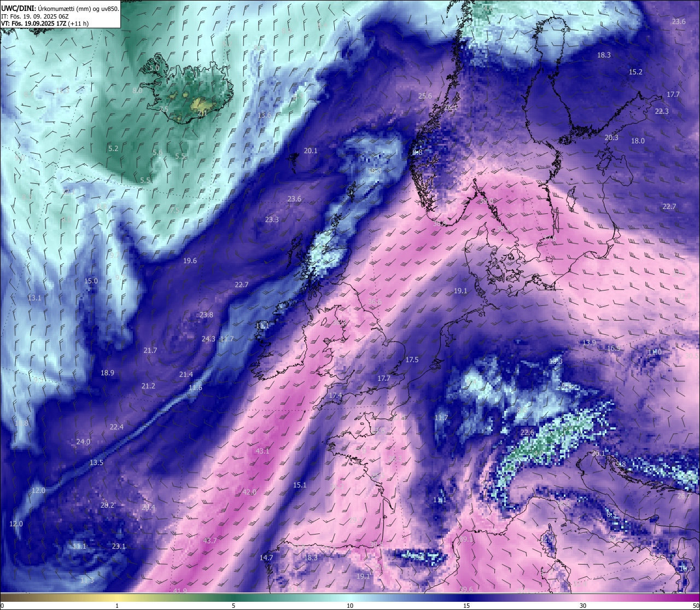The image size is (700, 610).
Task: Click the map value 22.4
Action: [x=116, y=427]
